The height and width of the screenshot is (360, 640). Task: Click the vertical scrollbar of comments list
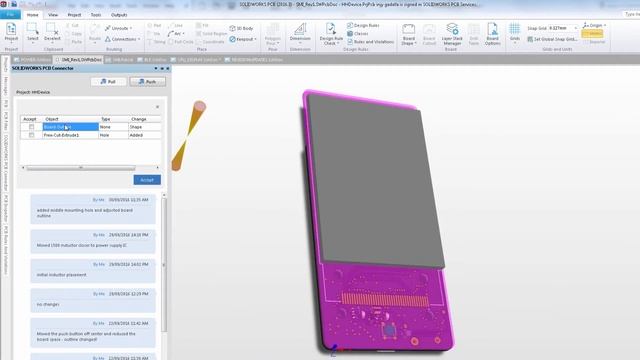click(x=164, y=265)
